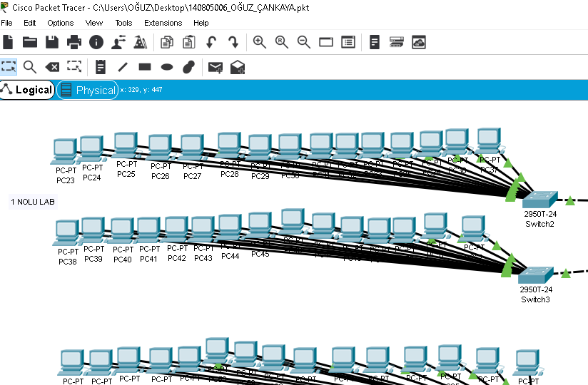This screenshot has width=588, height=385.
Task: Open the Extensions menu
Action: click(x=163, y=23)
